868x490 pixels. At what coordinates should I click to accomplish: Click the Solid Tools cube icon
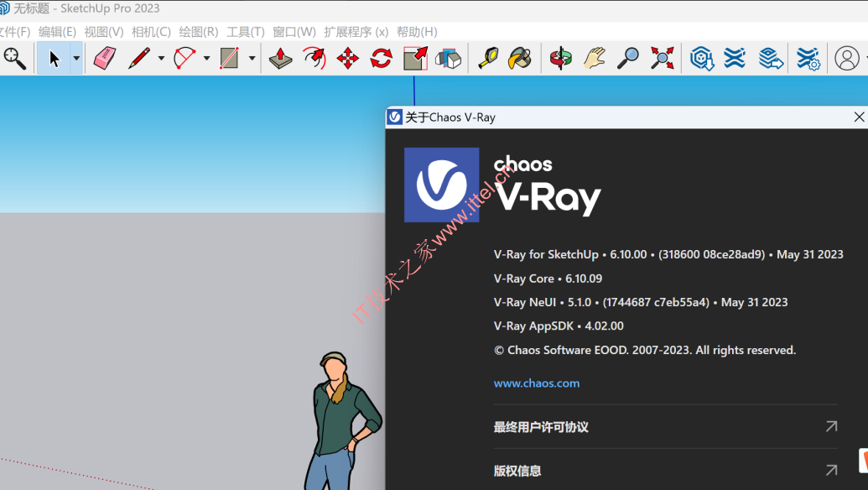point(449,58)
